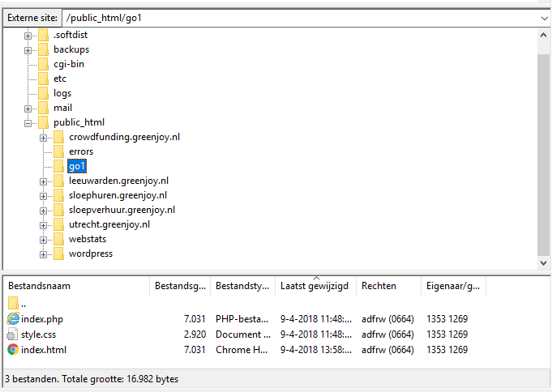Click the Chrome icon of index.html
552x392 pixels.
[x=13, y=349]
